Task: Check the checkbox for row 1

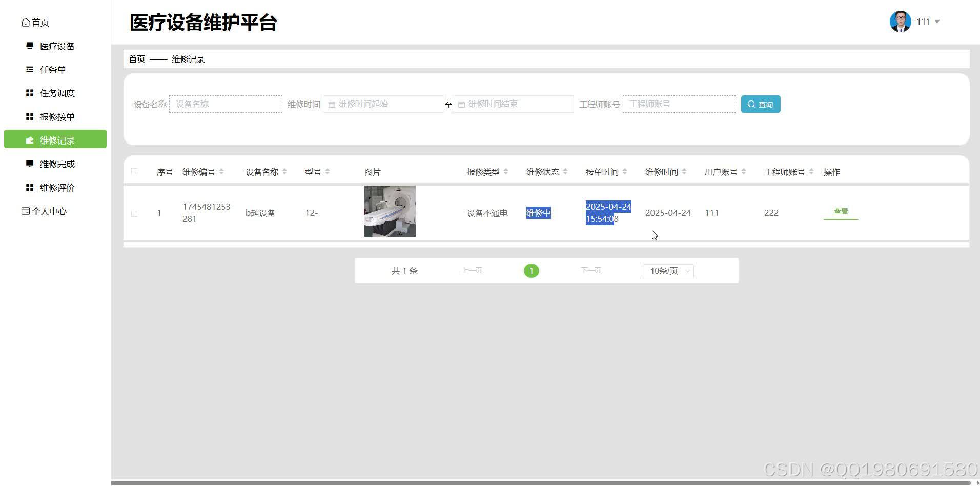Action: pyautogui.click(x=135, y=213)
